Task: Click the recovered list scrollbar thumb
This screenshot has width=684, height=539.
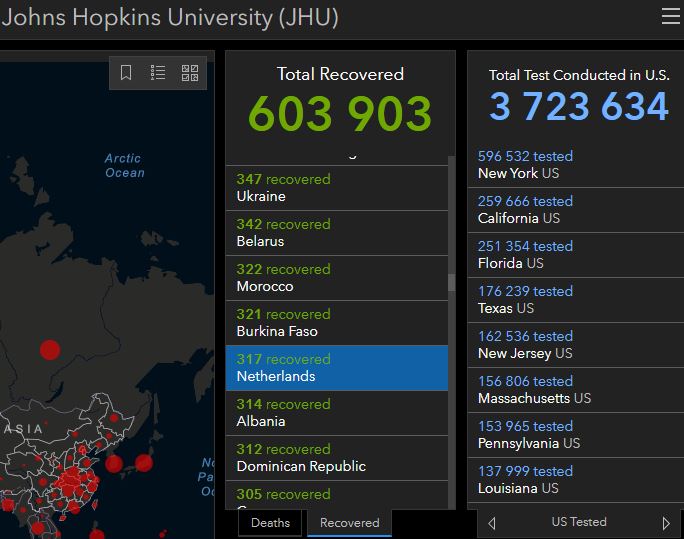Action: point(451,283)
